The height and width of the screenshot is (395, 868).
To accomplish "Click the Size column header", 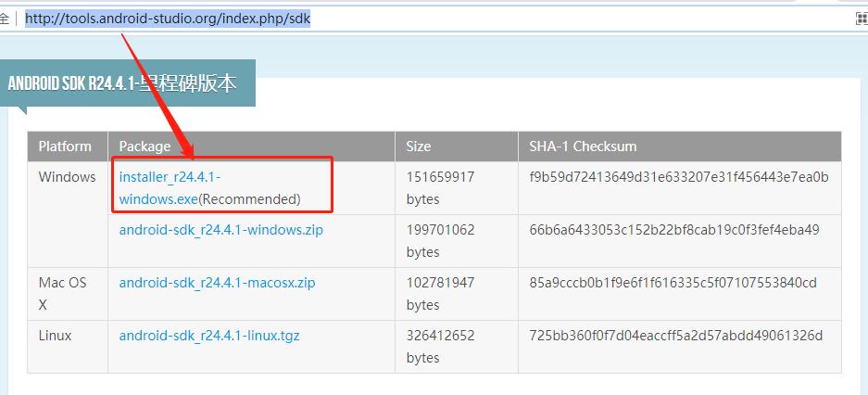I will tap(419, 147).
